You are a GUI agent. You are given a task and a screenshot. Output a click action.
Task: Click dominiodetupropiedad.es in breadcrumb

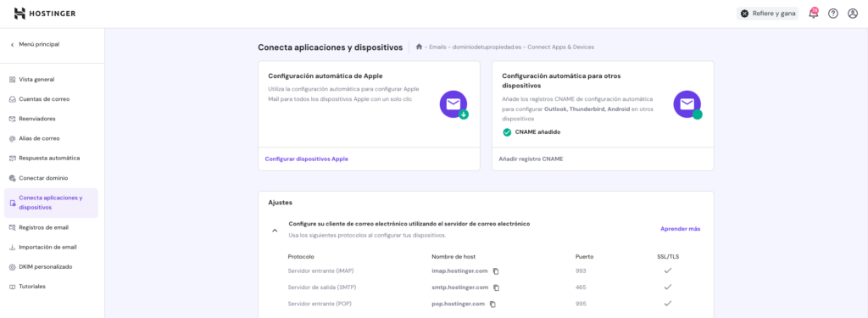pos(487,47)
